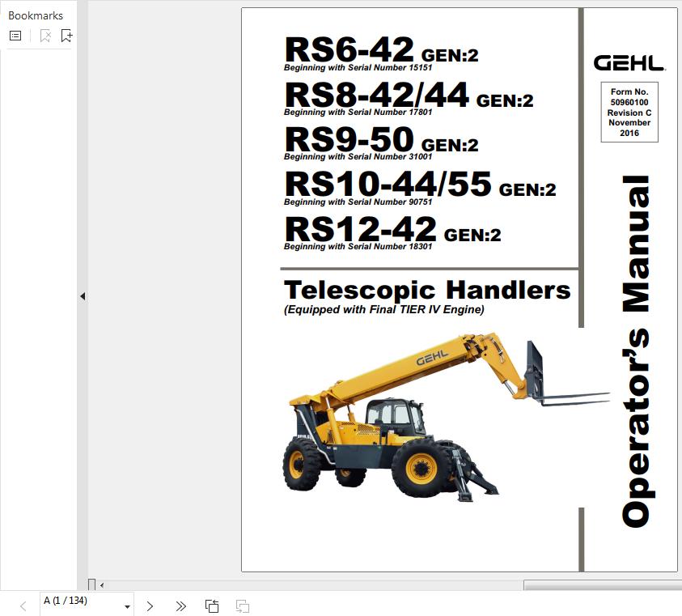Collapse the Bookmarks panel with the arrow
Image resolution: width=682 pixels, height=616 pixels.
(83, 296)
